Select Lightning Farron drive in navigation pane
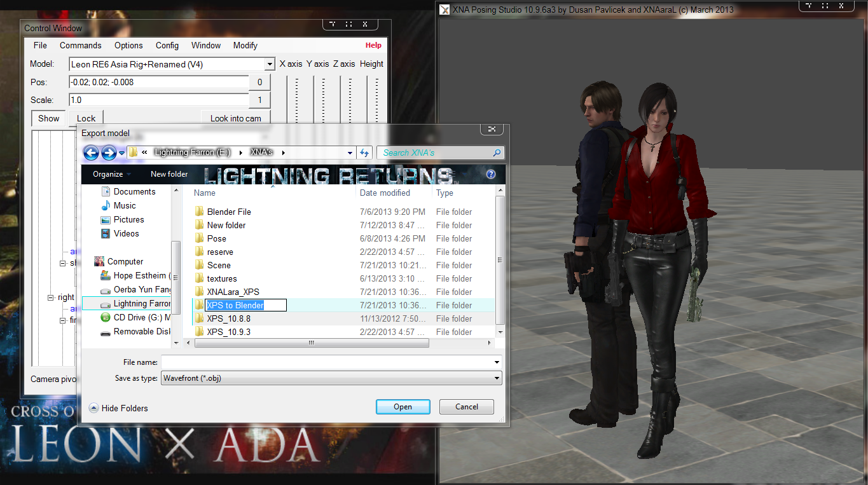 (127, 303)
